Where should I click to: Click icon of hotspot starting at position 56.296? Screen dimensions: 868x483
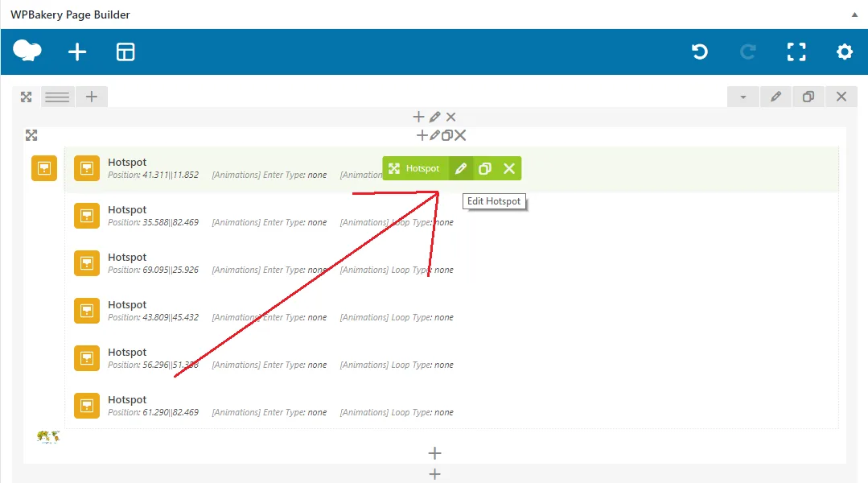tap(87, 358)
